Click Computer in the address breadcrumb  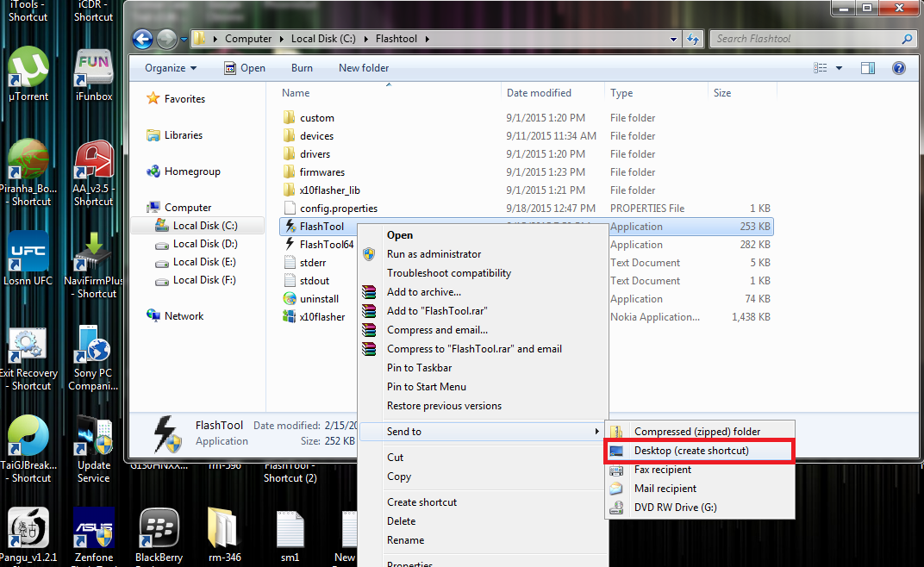(x=248, y=39)
